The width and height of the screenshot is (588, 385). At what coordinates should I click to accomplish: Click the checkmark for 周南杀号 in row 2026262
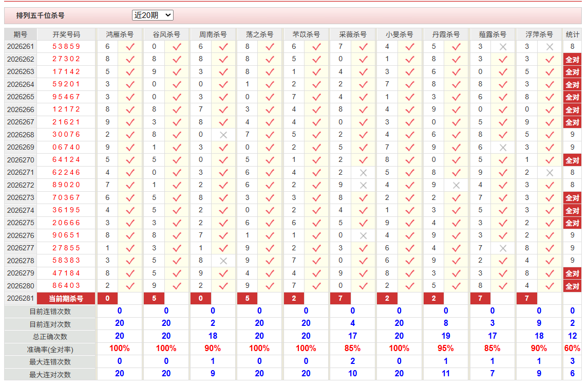point(223,59)
